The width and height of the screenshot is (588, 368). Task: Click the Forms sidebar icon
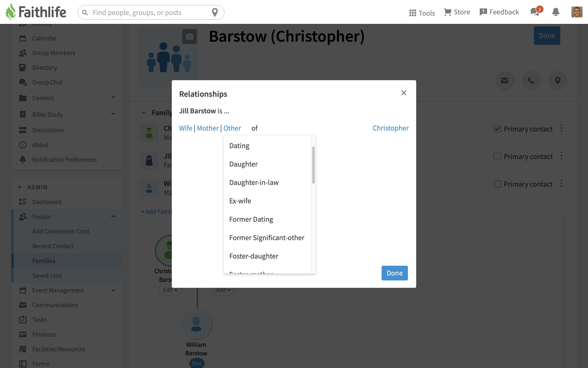(x=23, y=364)
